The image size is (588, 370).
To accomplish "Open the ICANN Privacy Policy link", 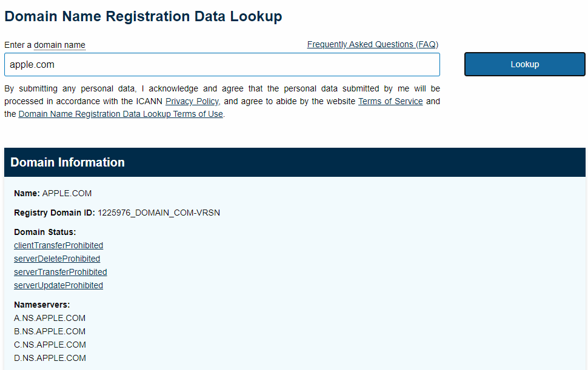I will point(193,102).
